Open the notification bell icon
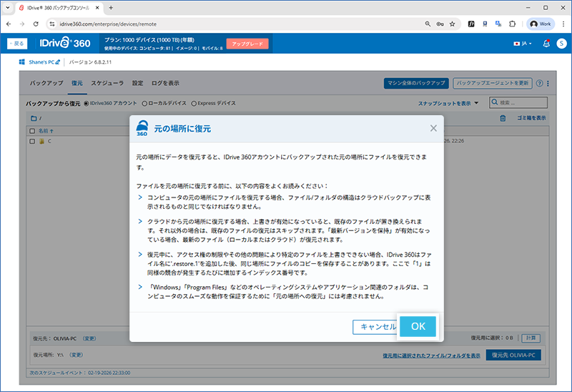Screen dimensions: 572x392 pos(546,44)
